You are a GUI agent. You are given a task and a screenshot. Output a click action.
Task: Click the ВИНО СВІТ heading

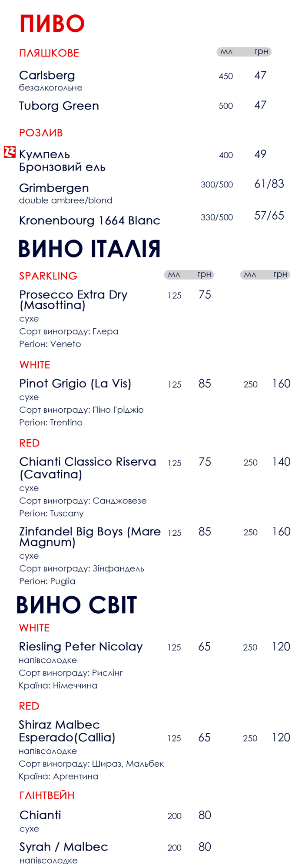(x=76, y=605)
